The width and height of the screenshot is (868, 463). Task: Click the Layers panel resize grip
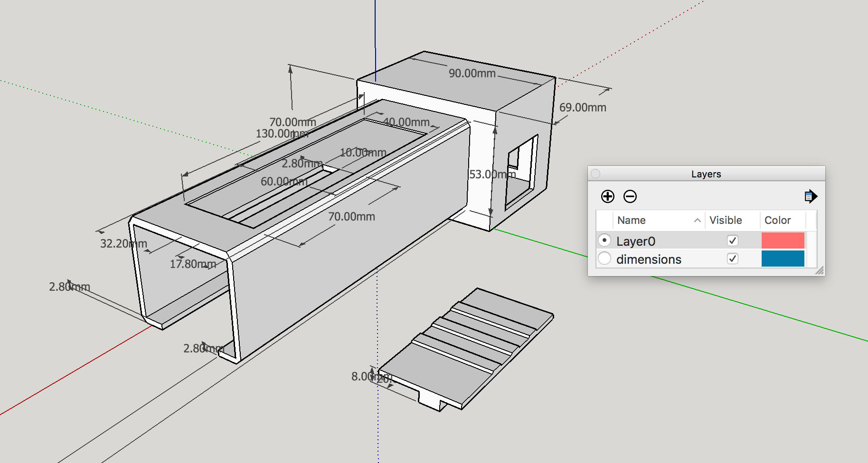[x=820, y=271]
